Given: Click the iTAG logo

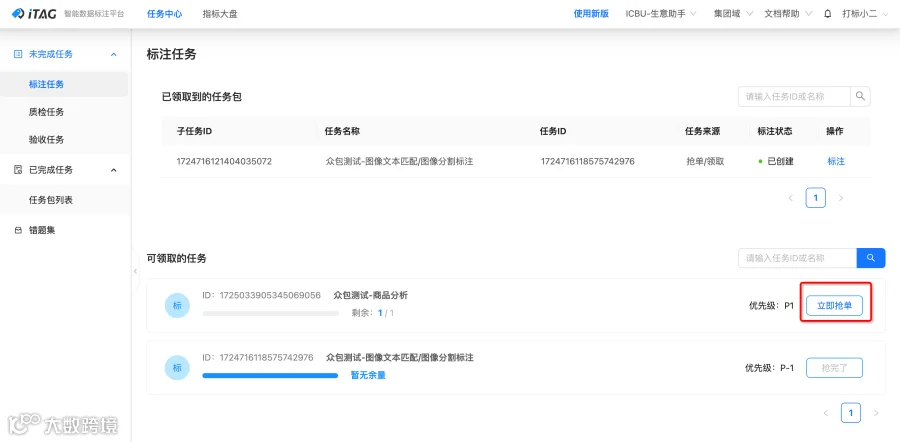Looking at the screenshot, I should pos(34,14).
